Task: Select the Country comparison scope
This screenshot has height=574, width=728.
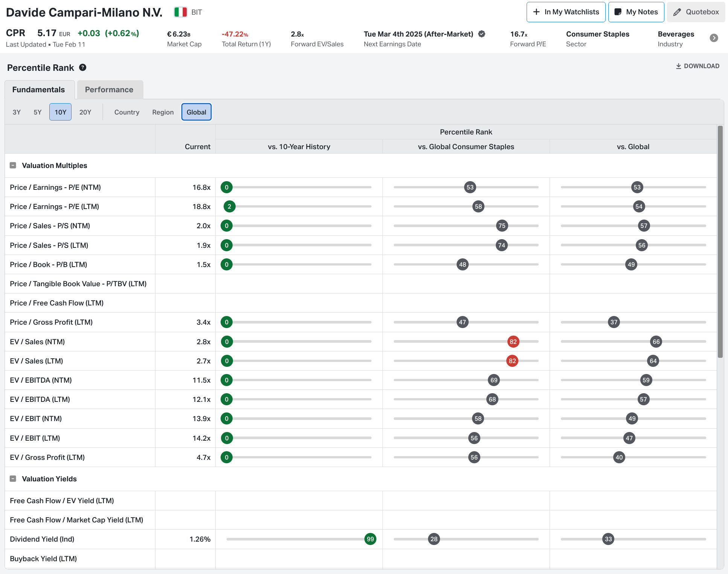Action: tap(127, 112)
